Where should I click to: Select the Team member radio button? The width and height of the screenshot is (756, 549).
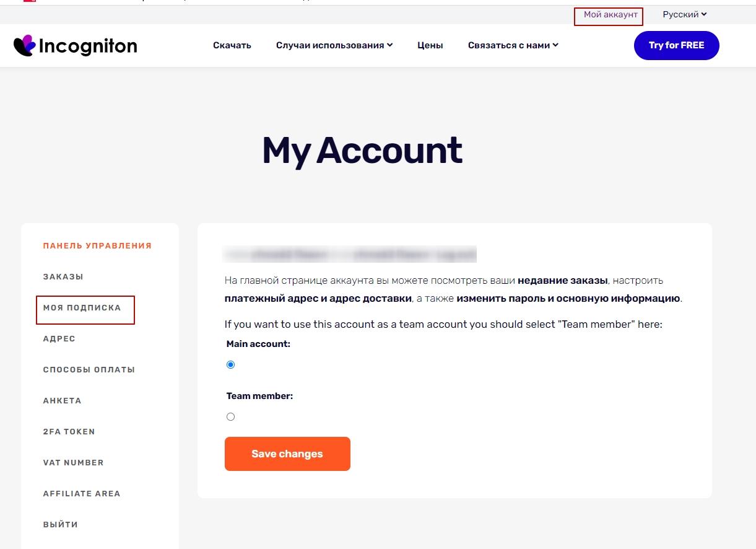230,417
